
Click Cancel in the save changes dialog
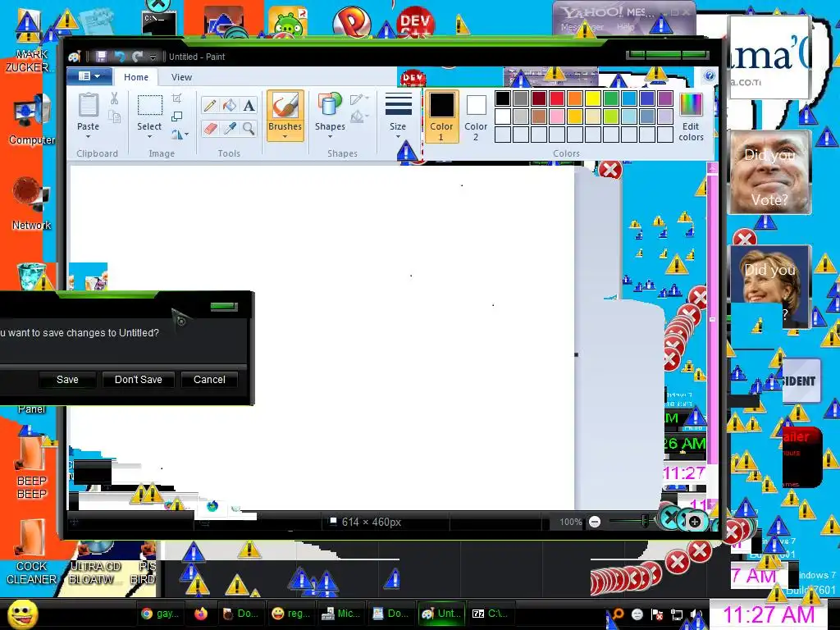[x=209, y=379]
